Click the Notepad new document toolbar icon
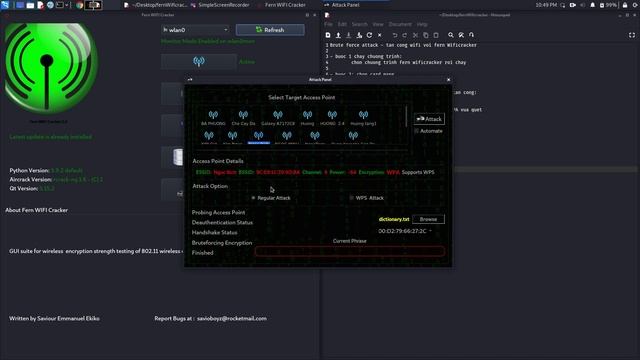Screen dimensions: 640x360 [x=328, y=35]
